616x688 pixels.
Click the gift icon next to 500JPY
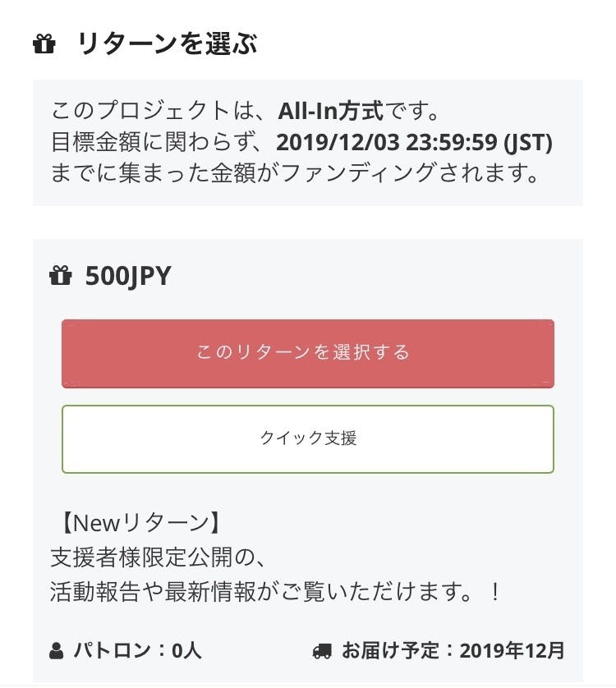[61, 277]
